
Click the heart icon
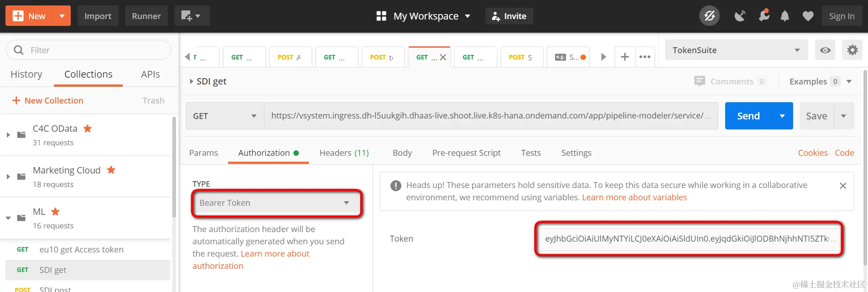808,16
